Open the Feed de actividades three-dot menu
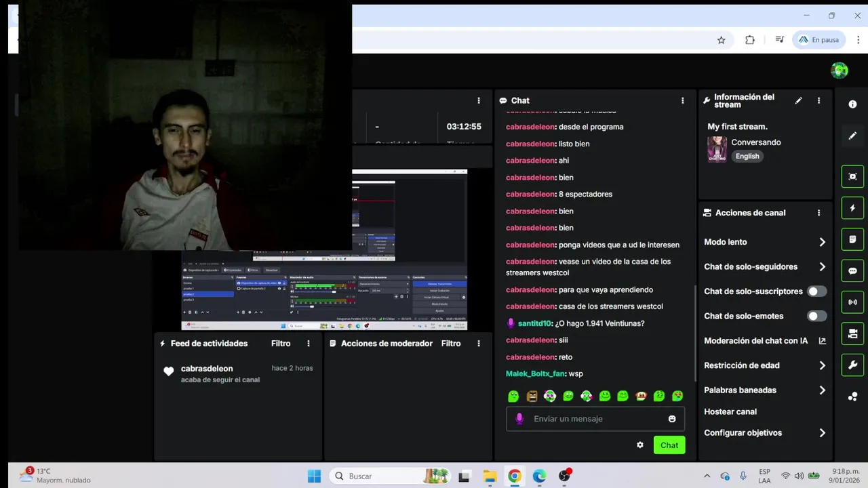Viewport: 868px width, 488px height. pos(309,344)
